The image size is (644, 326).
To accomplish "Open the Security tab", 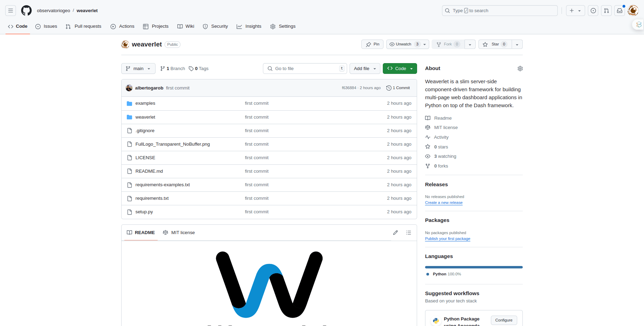I will coord(215,26).
